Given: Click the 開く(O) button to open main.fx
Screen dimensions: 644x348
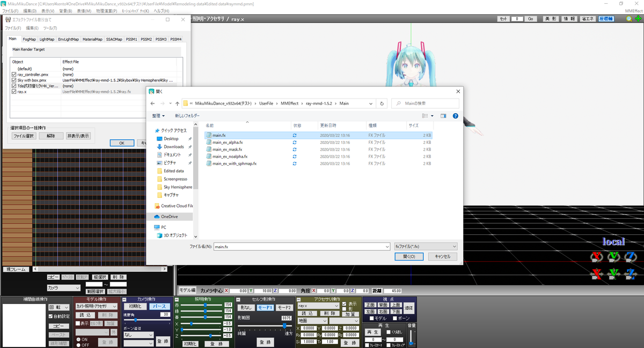Looking at the screenshot, I should click(x=409, y=256).
